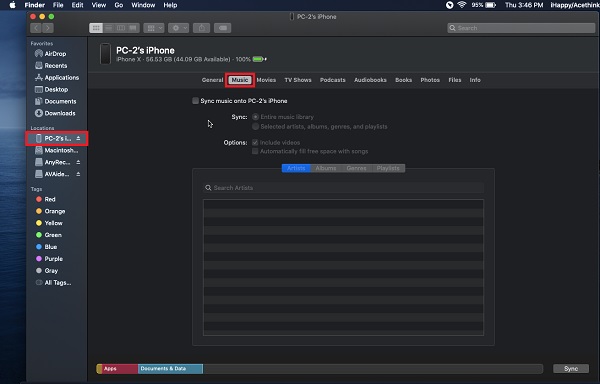Viewport: 600px width, 384px height.
Task: Eject PC-2's iPhone from sidebar
Action: coord(78,138)
